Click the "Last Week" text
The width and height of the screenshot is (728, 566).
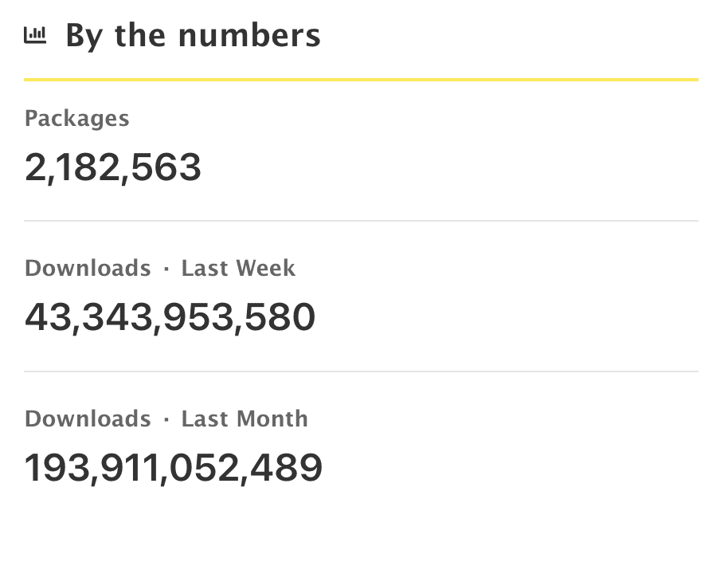pos(238,268)
